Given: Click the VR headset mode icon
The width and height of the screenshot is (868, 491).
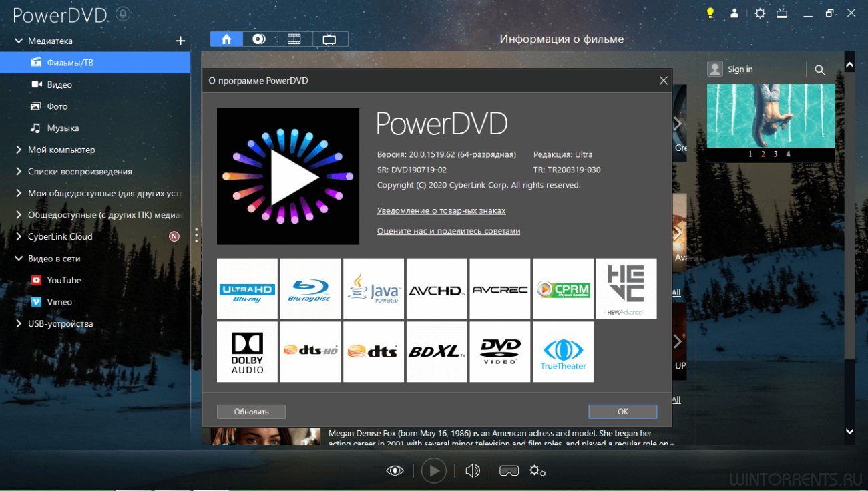Looking at the screenshot, I should click(509, 470).
